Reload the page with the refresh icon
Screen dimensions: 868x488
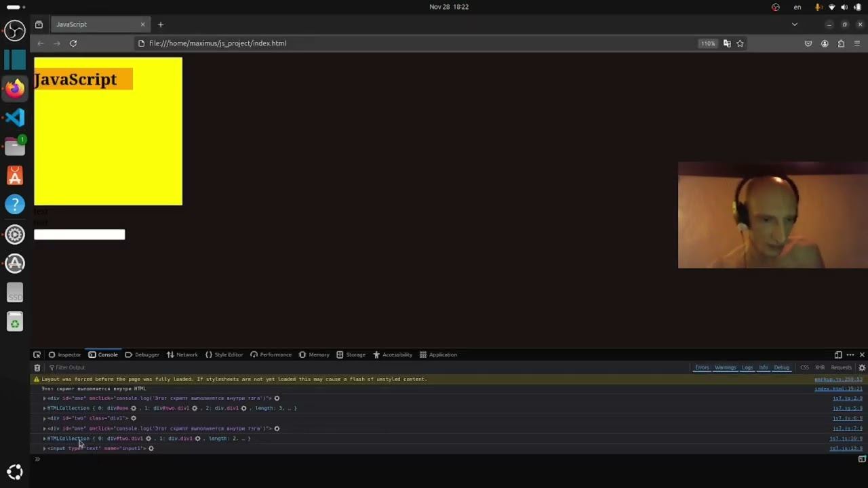click(x=73, y=43)
